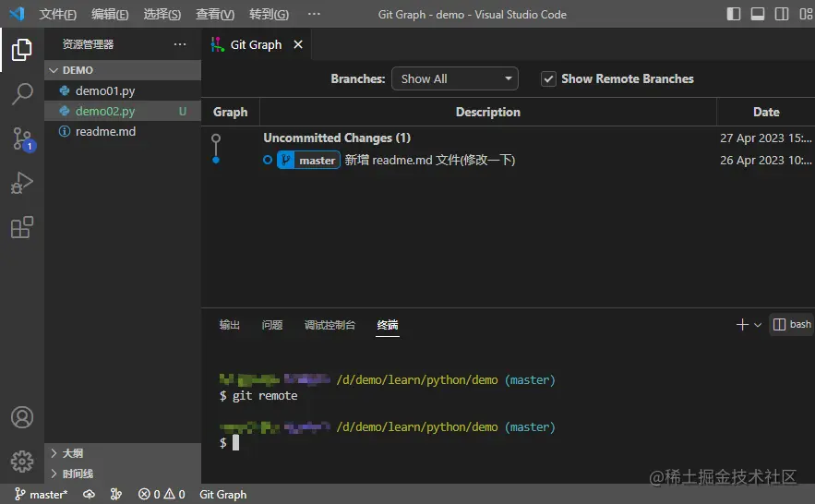Click the Graph column header
Image resolution: width=815 pixels, height=504 pixels.
(230, 112)
